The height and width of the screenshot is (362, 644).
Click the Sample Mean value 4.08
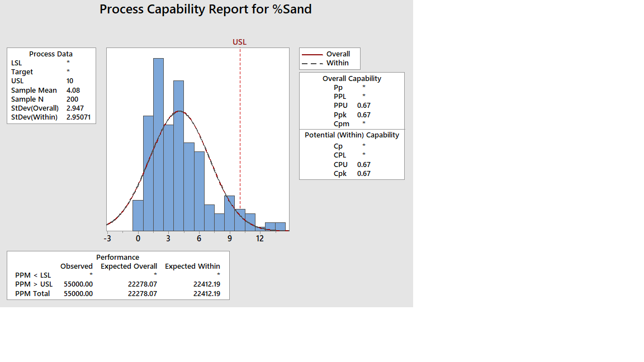(x=73, y=90)
